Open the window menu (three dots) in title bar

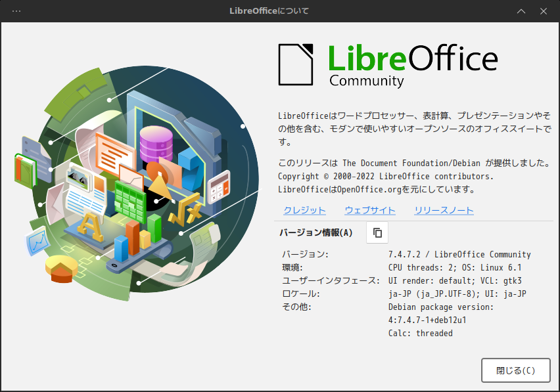[16, 11]
